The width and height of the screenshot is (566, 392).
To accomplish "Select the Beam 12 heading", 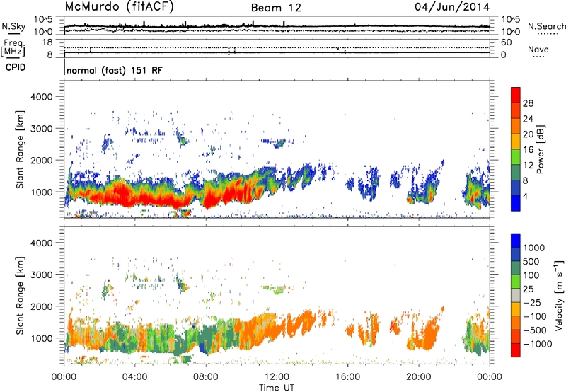I will click(x=276, y=8).
